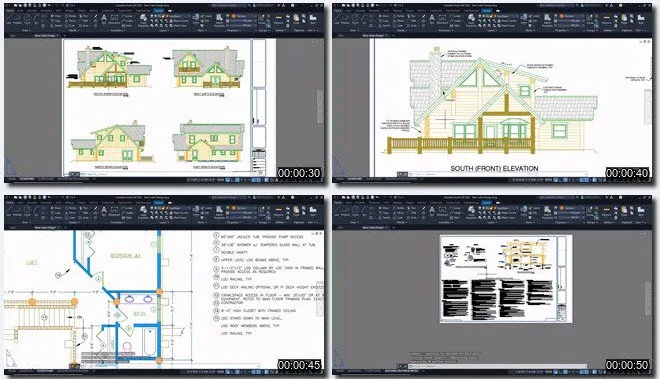Click the Group icon in the 00:00:40 frame

pyautogui.click(x=590, y=18)
